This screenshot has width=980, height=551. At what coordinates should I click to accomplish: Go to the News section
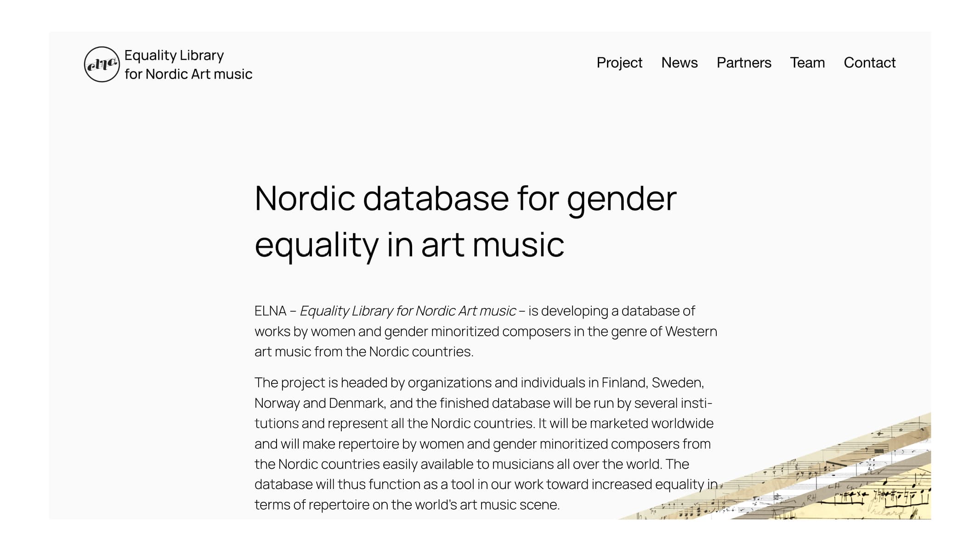click(679, 62)
